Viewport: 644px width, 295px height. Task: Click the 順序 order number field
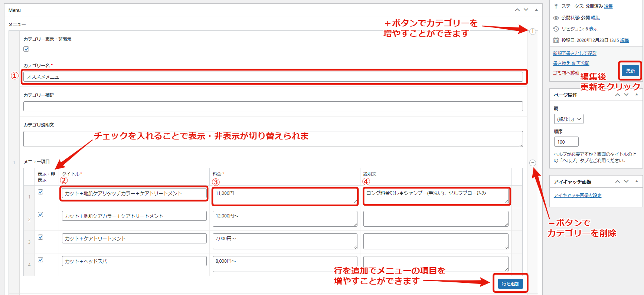566,142
